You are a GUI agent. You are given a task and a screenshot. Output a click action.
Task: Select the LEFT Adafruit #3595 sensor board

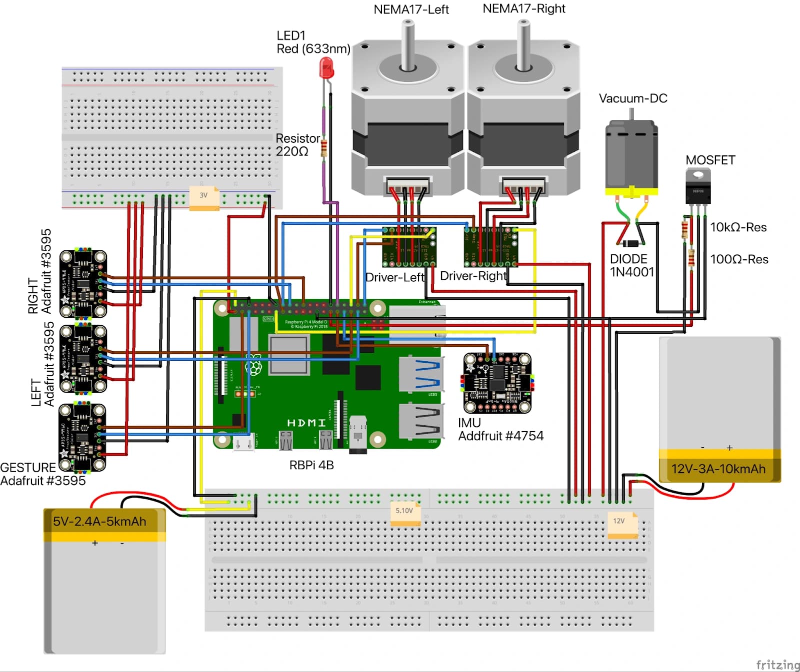(83, 359)
